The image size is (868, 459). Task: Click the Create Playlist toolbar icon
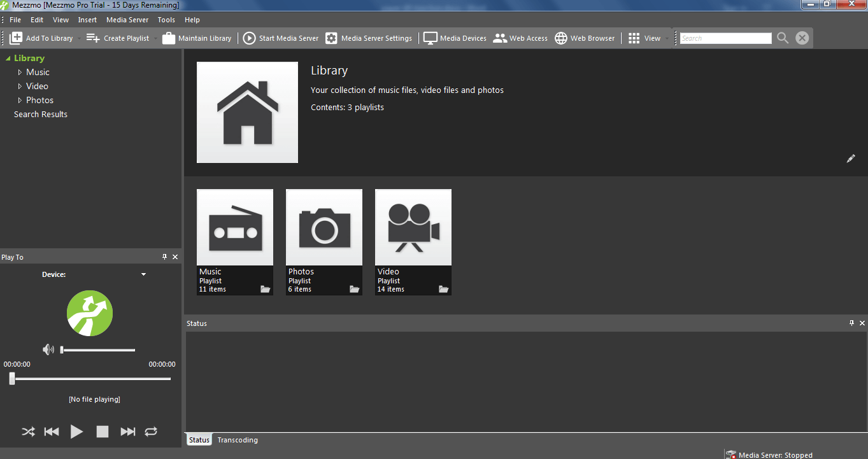click(x=94, y=38)
